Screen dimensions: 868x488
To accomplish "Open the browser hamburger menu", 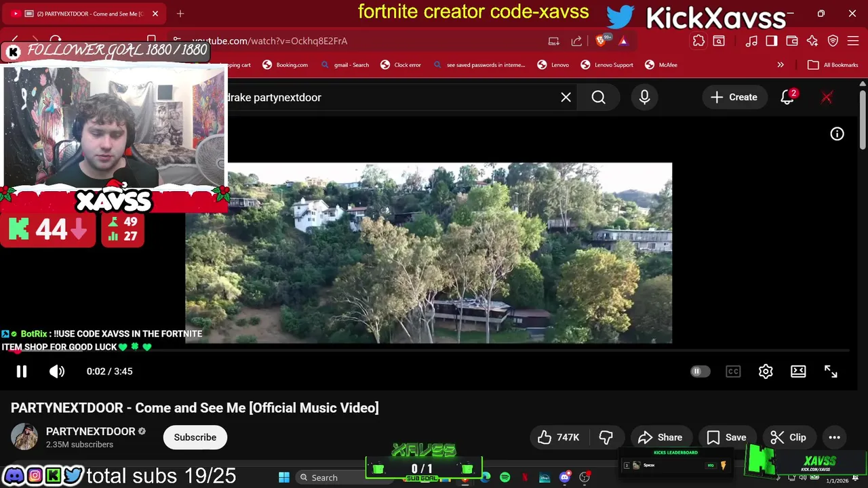I will pos(853,41).
